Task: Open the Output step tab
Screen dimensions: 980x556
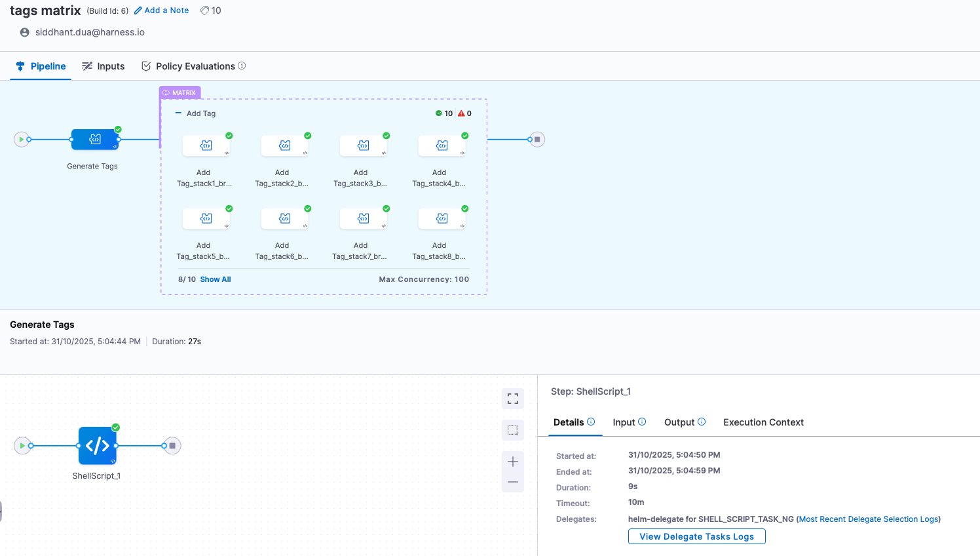Action: [x=679, y=422]
